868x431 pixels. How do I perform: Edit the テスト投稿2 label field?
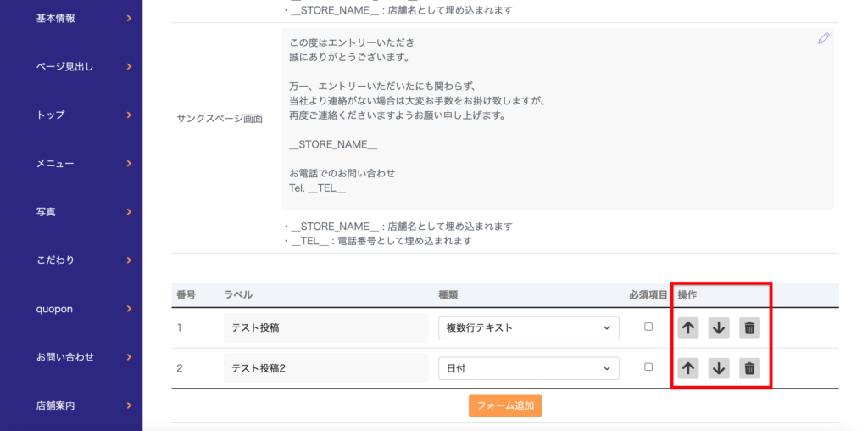[325, 367]
